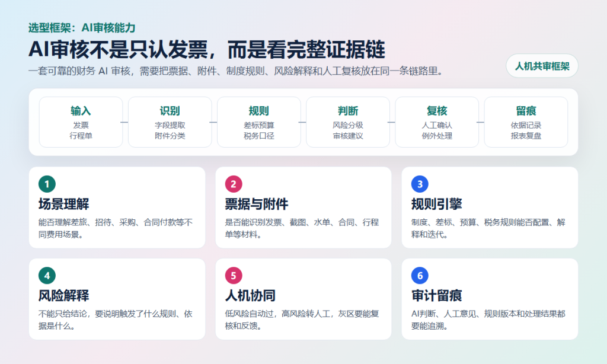Click 行程单 under 输入
Viewport: 607px width, 364px height.
tap(81, 136)
